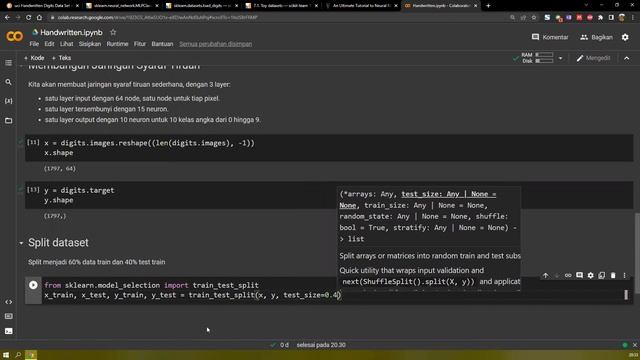Switch to An Ultimate Tutorial to Neural tab
Viewport: 640px width, 360px height.
tap(361, 6)
